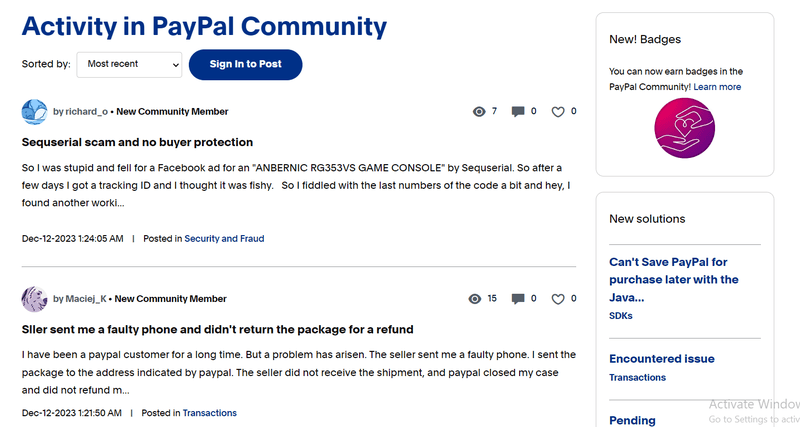
Task: Click the comments icon on richard_o's post
Action: pos(518,112)
